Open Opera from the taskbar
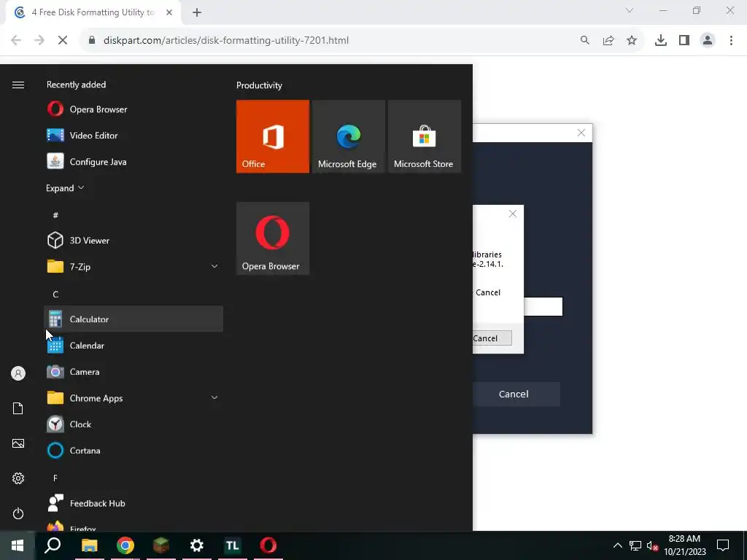This screenshot has width=747, height=560. (268, 545)
